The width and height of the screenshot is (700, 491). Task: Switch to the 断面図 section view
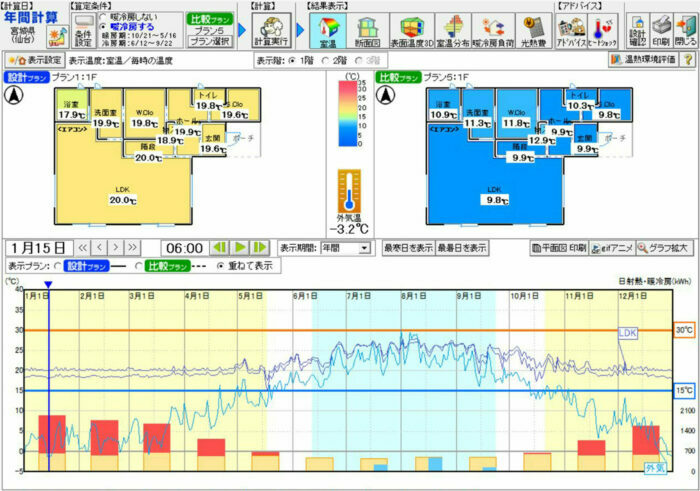[367, 30]
